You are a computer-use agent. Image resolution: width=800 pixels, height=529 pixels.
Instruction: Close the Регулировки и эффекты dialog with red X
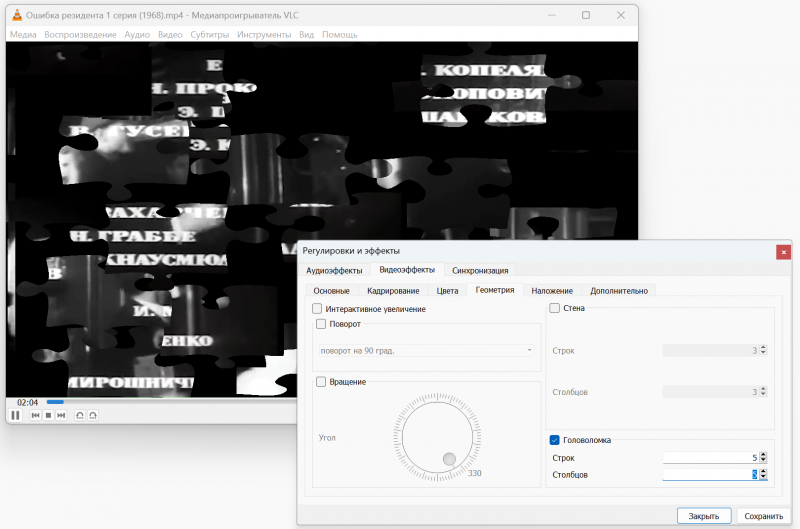[783, 252]
